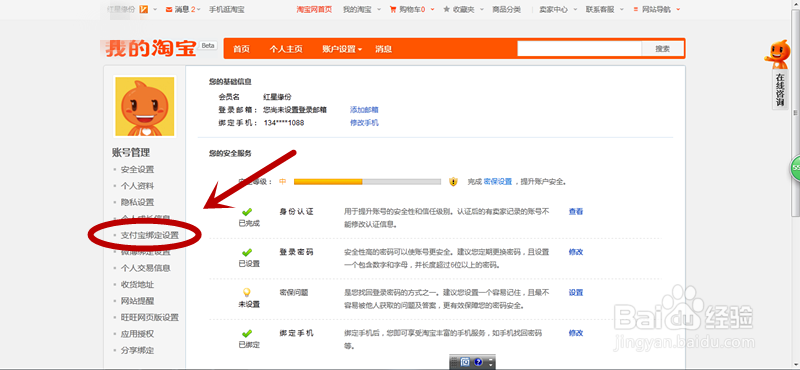This screenshot has width=800, height=370.
Task: Click the 商品分类 link
Action: [x=507, y=9]
